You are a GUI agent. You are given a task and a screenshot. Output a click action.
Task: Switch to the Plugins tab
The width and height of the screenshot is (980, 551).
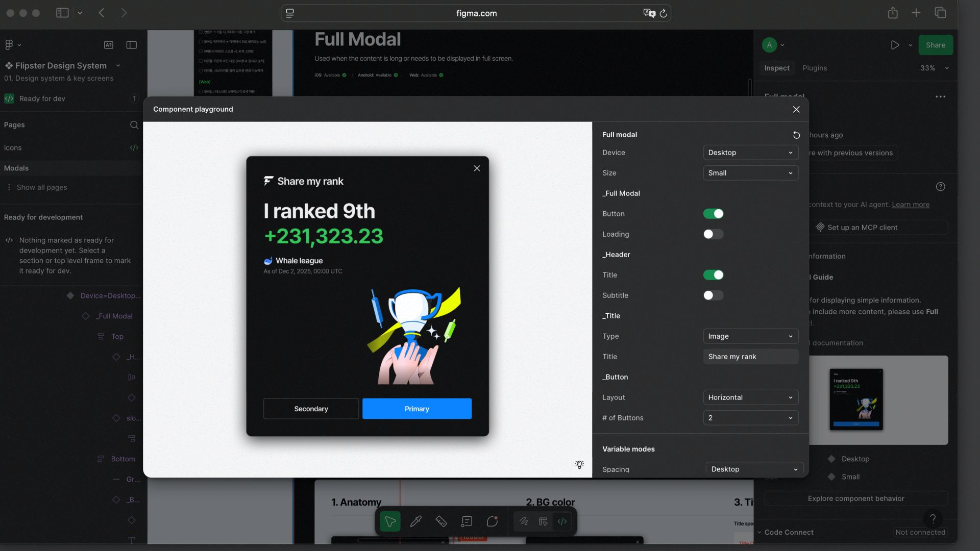tap(815, 68)
